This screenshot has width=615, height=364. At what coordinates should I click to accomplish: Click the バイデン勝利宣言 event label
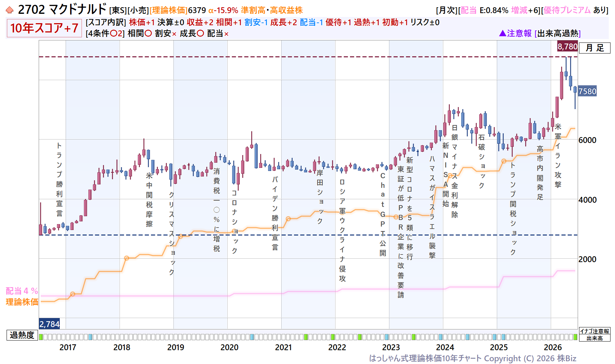275,213
